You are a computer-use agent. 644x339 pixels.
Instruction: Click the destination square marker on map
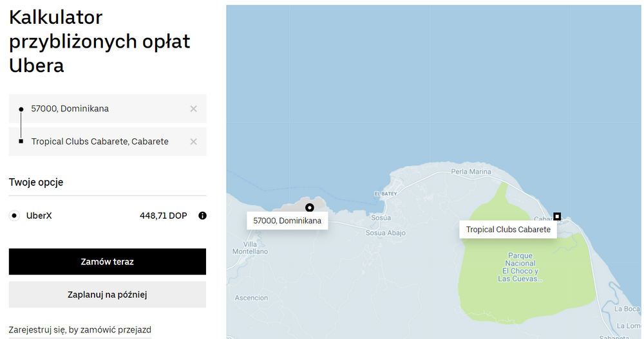[x=557, y=216]
